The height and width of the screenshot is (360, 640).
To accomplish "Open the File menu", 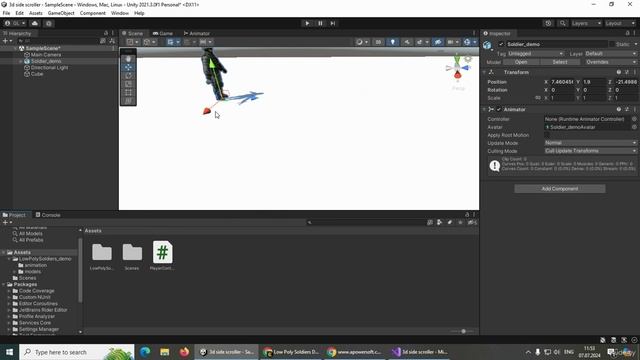I will click(x=7, y=13).
